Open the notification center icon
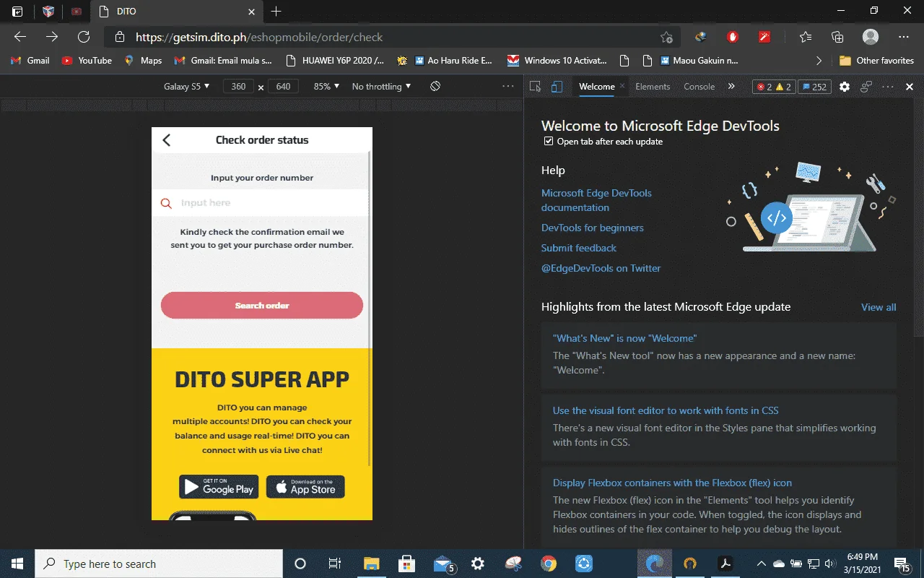This screenshot has height=578, width=924. pos(902,564)
